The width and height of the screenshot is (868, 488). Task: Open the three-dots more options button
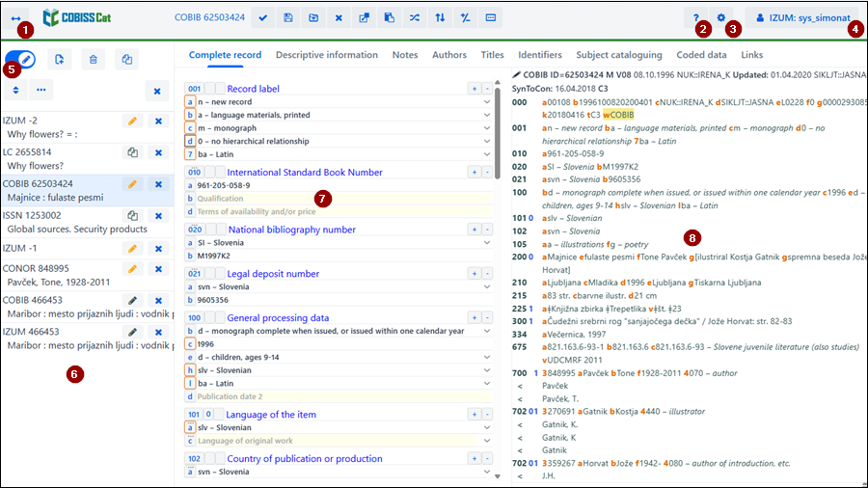click(x=41, y=90)
